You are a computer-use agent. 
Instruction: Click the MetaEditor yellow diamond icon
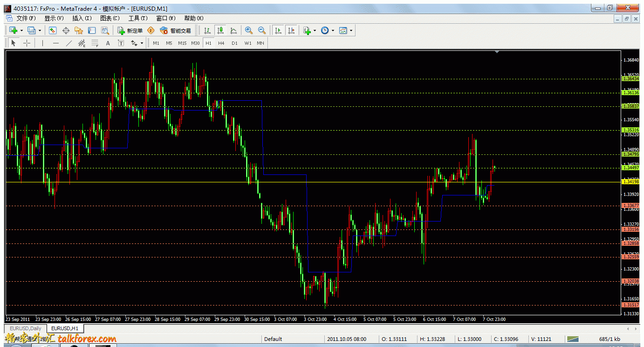click(x=151, y=30)
